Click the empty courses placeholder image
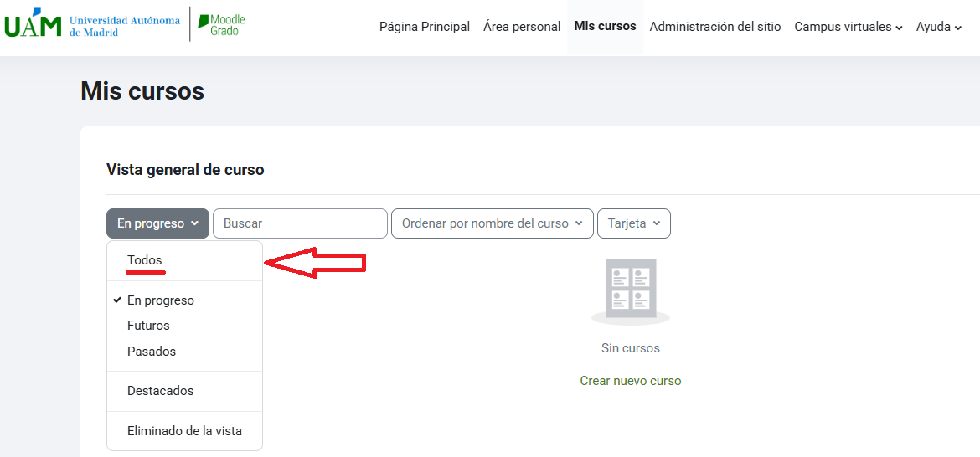The image size is (980, 457). pos(631,291)
